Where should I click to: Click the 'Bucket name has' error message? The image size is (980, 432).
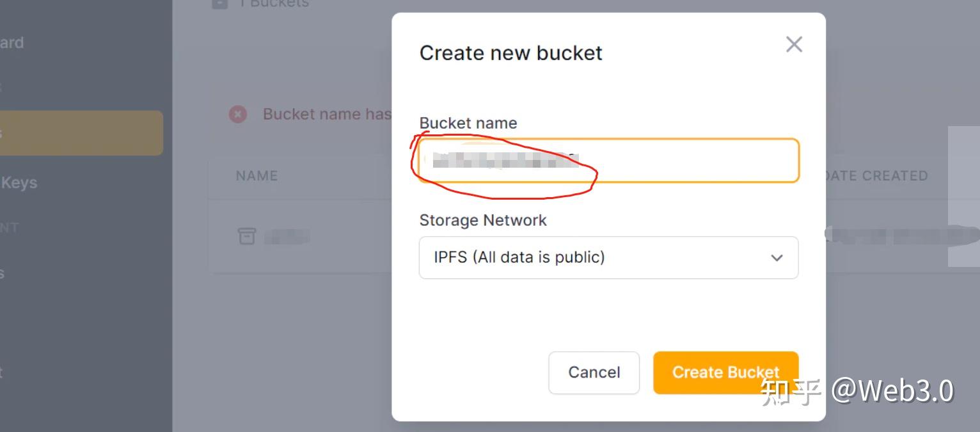pos(326,115)
